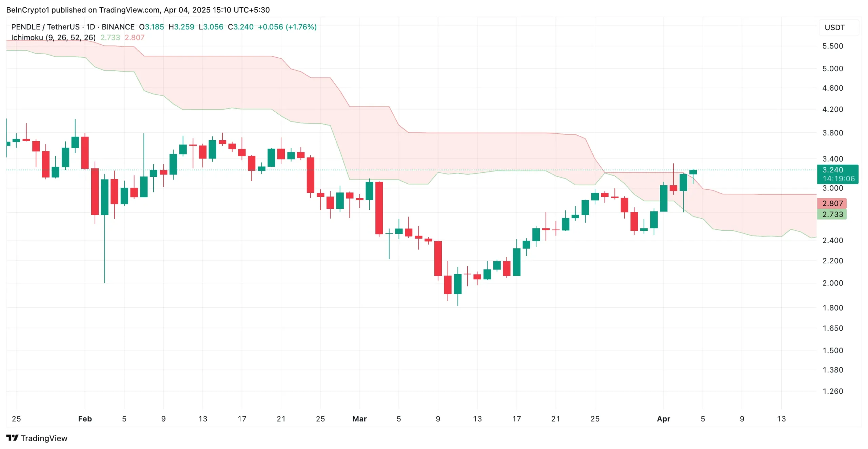Screen dimensions: 868x449
Task: Click the Ichimoku indicator legend label
Action: point(53,37)
